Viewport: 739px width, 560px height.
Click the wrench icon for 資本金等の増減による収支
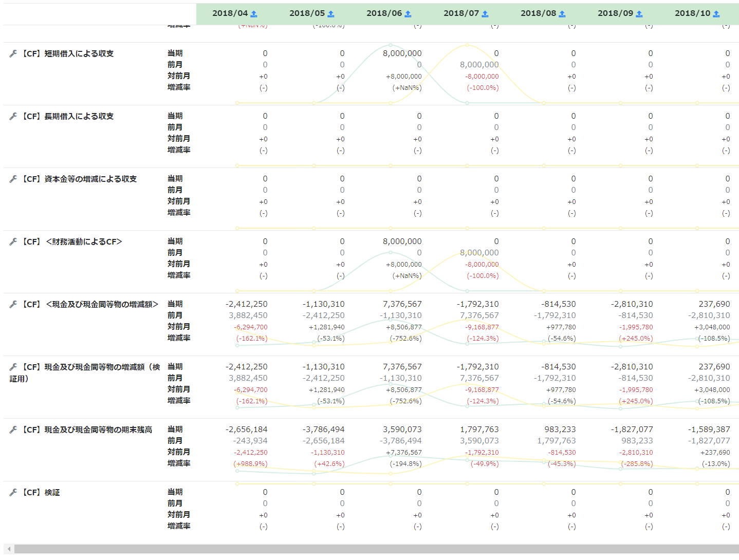[13, 179]
